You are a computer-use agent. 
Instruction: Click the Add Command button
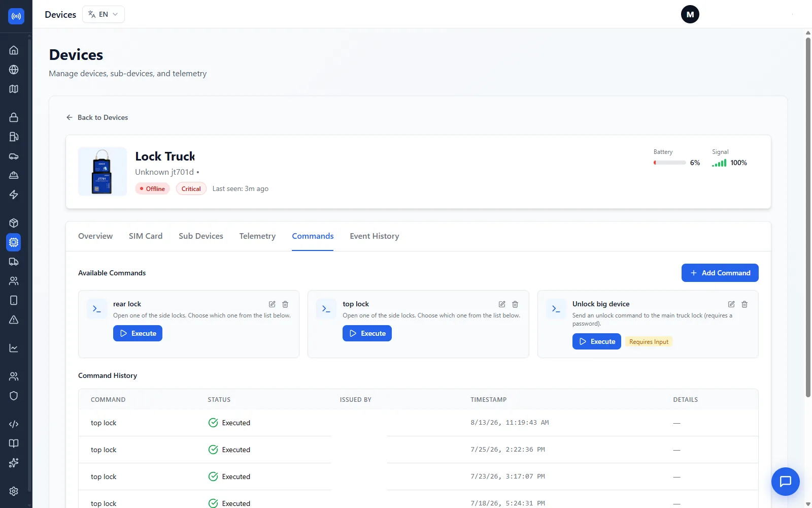720,273
